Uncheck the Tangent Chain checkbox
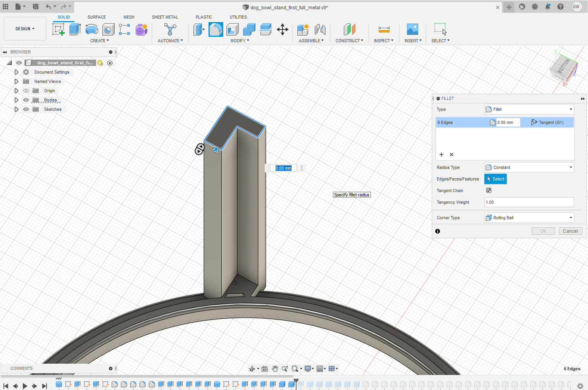This screenshot has height=390, width=588. point(489,191)
